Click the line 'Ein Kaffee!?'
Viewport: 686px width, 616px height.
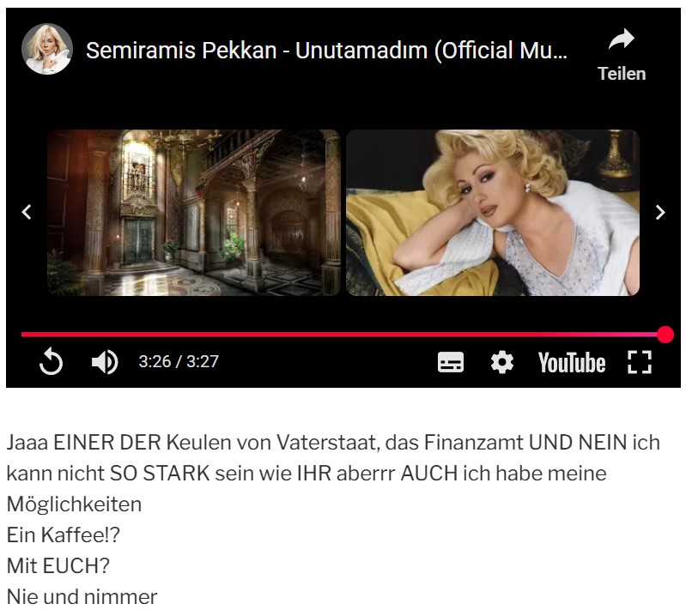tap(63, 534)
